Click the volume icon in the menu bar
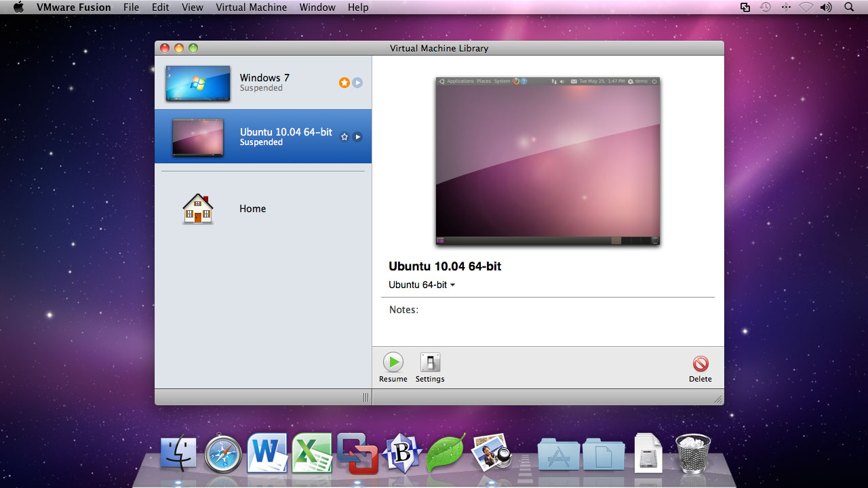 pyautogui.click(x=825, y=7)
